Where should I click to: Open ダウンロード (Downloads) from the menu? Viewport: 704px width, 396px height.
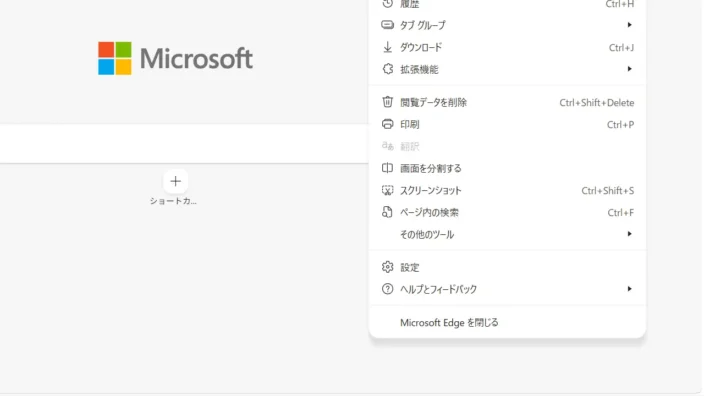[507, 47]
